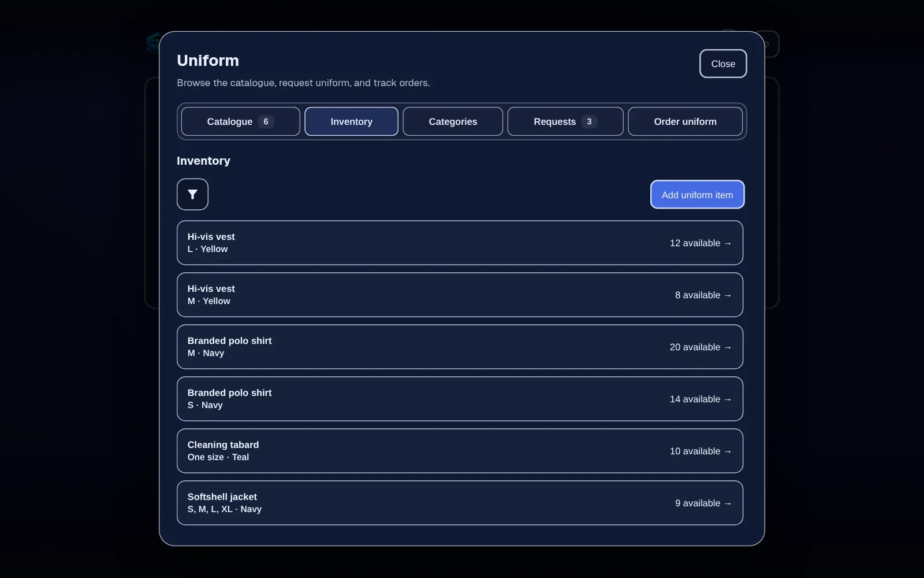
Task: Click the '10 available →' link
Action: pyautogui.click(x=701, y=451)
